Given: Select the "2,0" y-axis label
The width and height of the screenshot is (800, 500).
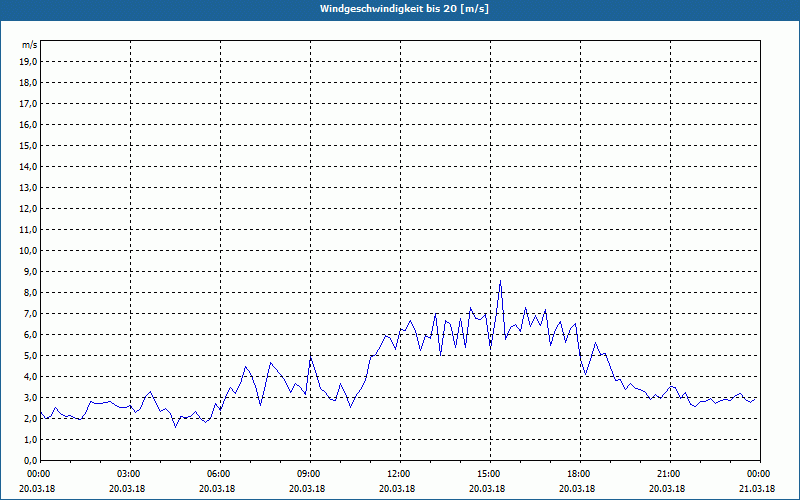Looking at the screenshot, I should point(30,418).
